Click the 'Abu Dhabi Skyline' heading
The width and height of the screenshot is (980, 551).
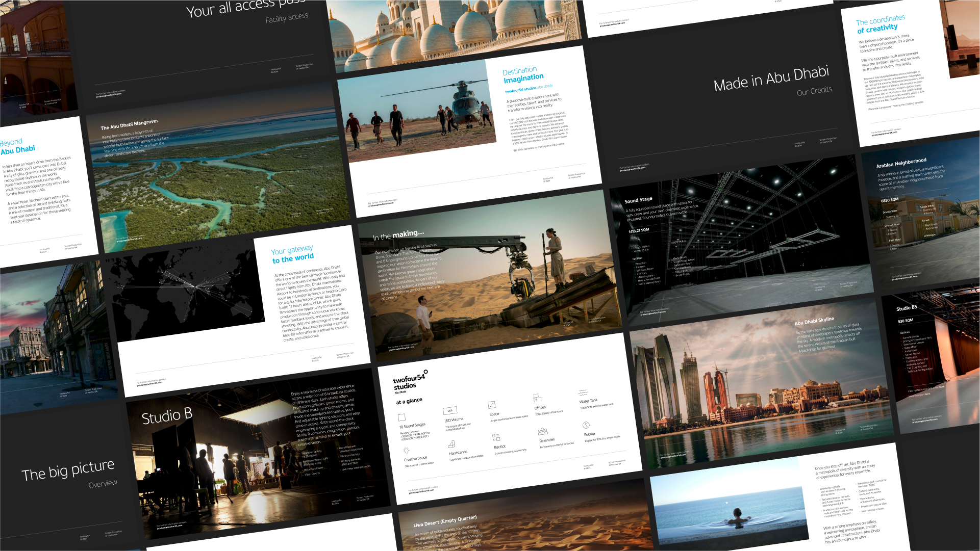click(x=814, y=321)
